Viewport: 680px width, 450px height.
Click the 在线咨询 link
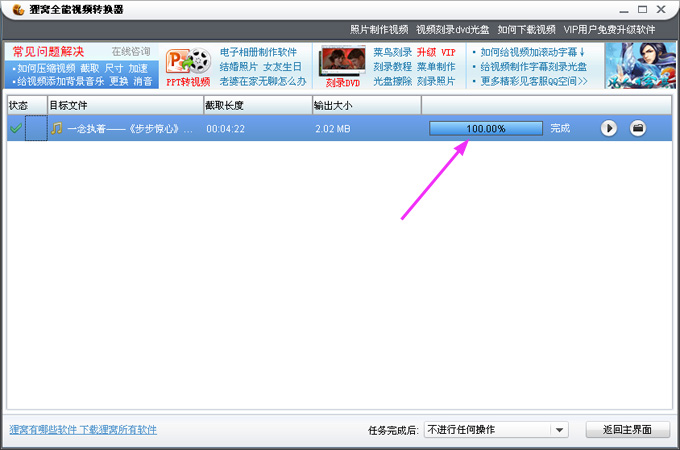(x=131, y=52)
